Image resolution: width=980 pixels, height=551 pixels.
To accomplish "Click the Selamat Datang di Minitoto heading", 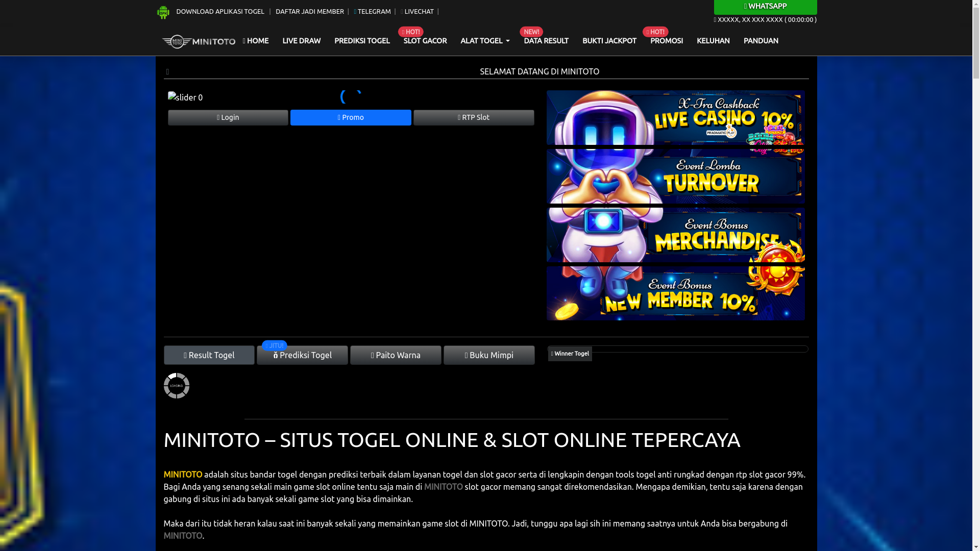I will pos(540,72).
